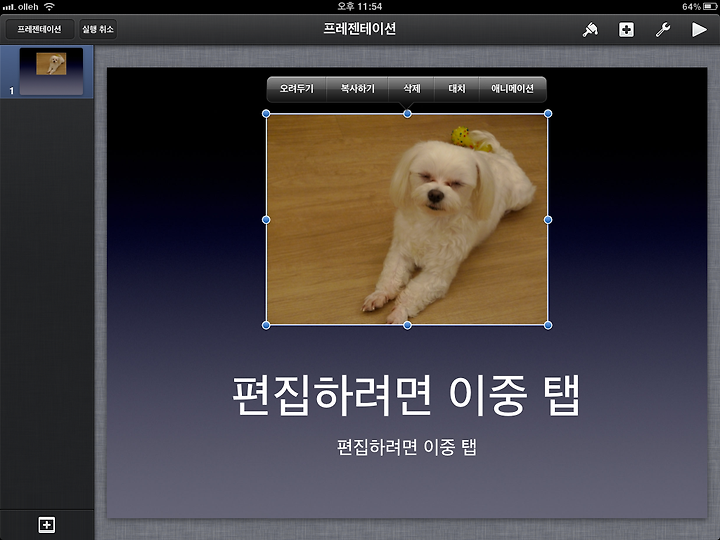
Task: Select the dog photo on the slide
Action: coord(407,219)
